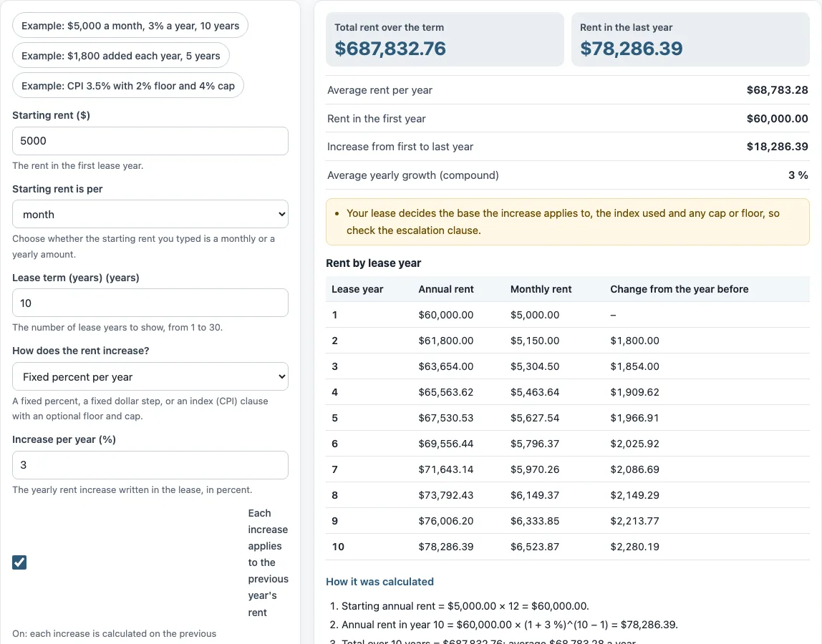
Task: Click the change value $1,909.62 in year 4
Action: [x=635, y=392]
